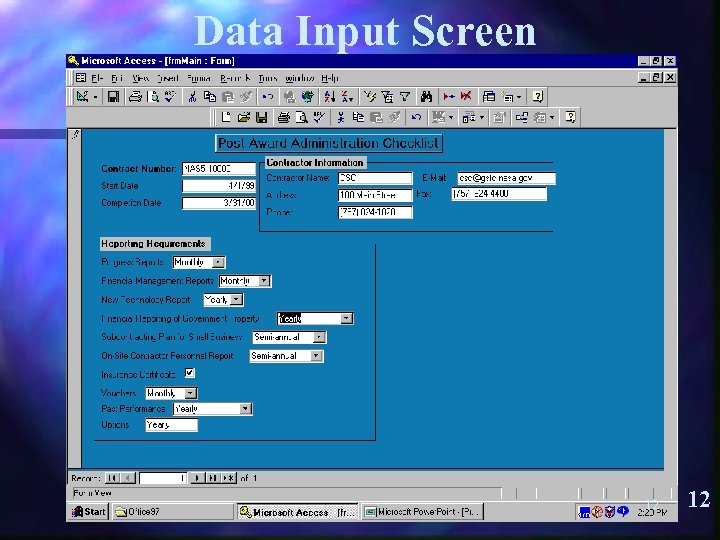The height and width of the screenshot is (540, 720).
Task: Open the form View selector icon
Action: click(83, 97)
